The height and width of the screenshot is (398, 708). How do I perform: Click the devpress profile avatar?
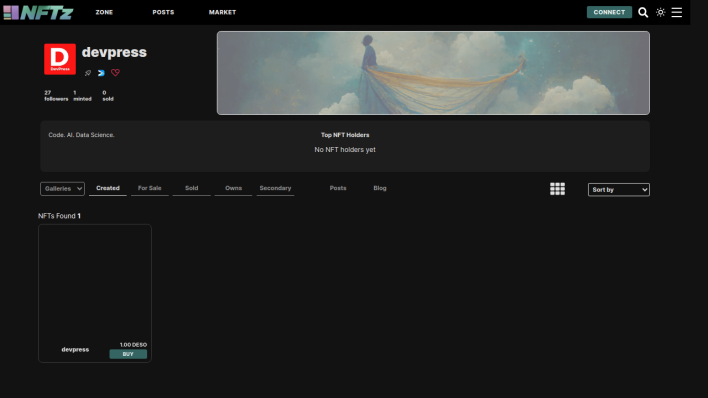click(x=60, y=59)
